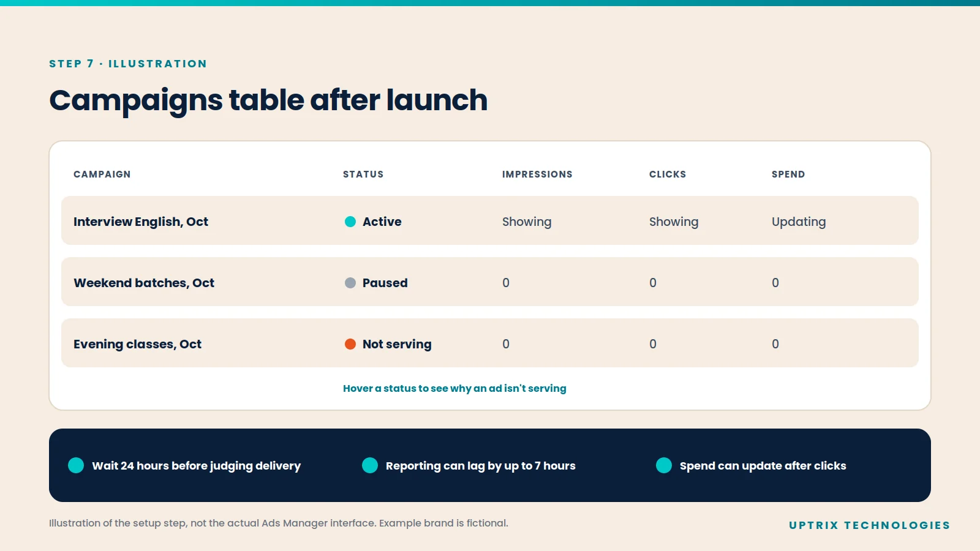Click the grey Paused status dot
Screen dimensions: 980x551
[x=350, y=283]
